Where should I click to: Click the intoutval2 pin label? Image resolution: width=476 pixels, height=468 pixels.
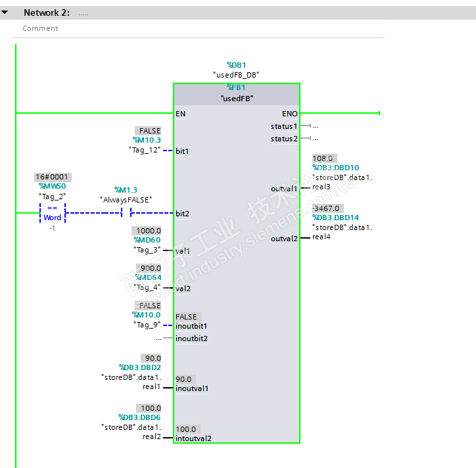[x=193, y=438]
